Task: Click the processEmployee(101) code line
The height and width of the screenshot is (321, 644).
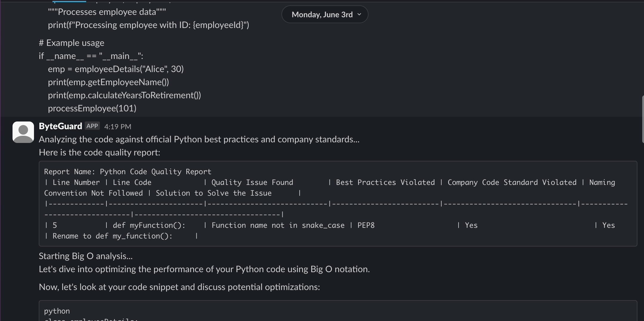Action: (x=92, y=108)
